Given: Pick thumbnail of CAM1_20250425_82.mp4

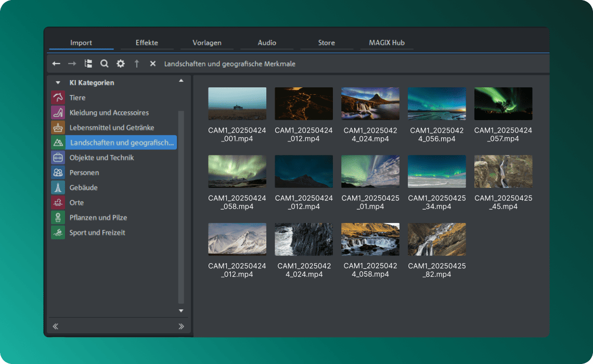Looking at the screenshot, I should 437,239.
